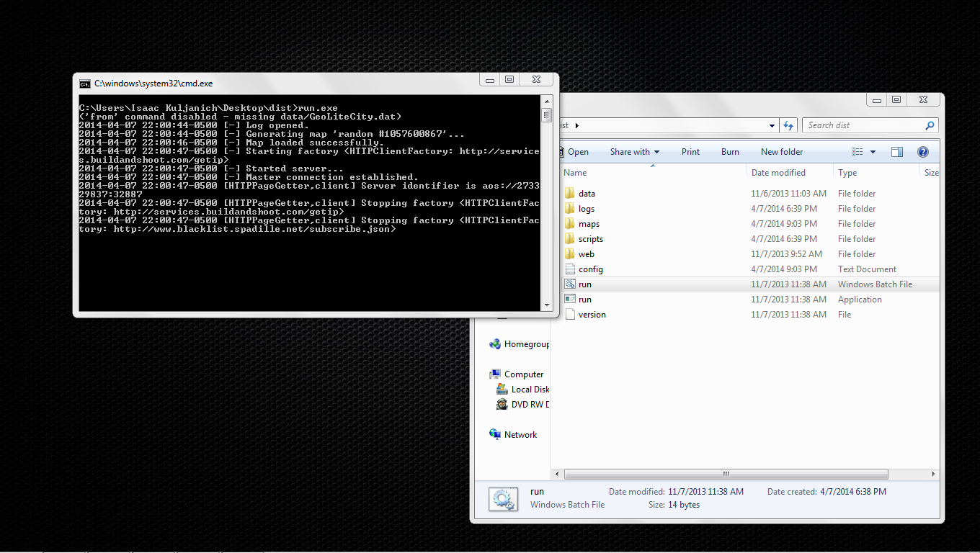Click the New folder button
The width and height of the screenshot is (980, 553).
point(781,151)
